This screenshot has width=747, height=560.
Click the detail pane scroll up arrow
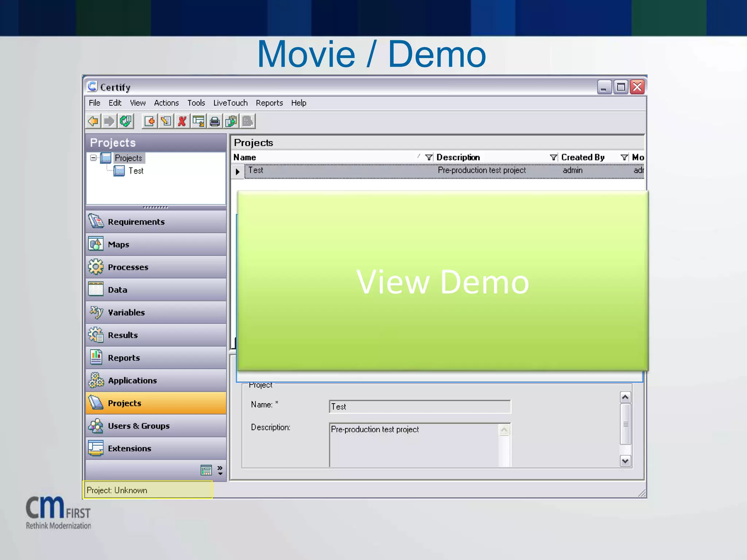pos(625,397)
